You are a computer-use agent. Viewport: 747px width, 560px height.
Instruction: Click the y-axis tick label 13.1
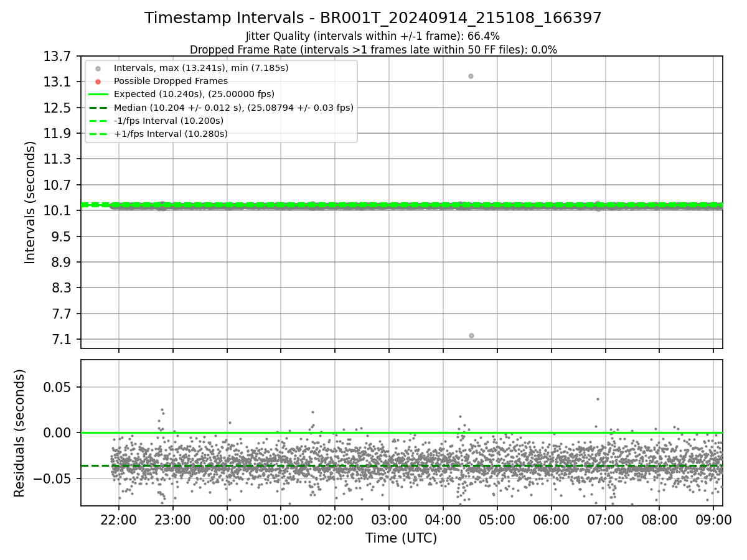pyautogui.click(x=59, y=82)
